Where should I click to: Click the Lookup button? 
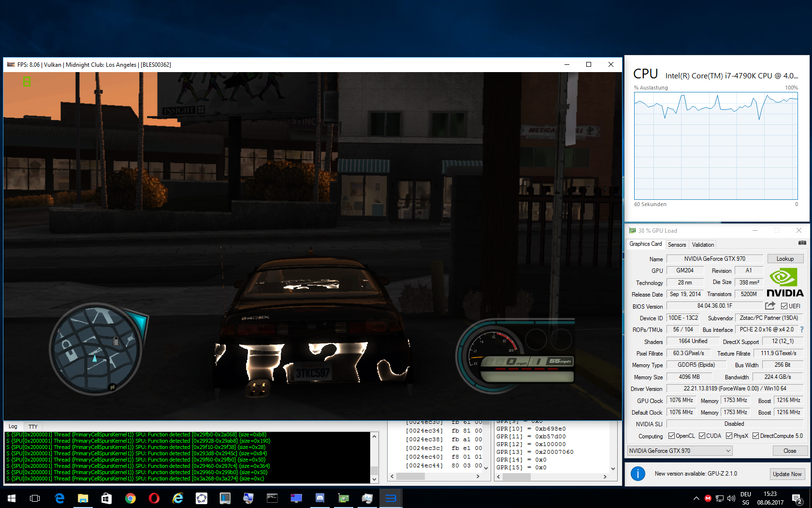(785, 259)
